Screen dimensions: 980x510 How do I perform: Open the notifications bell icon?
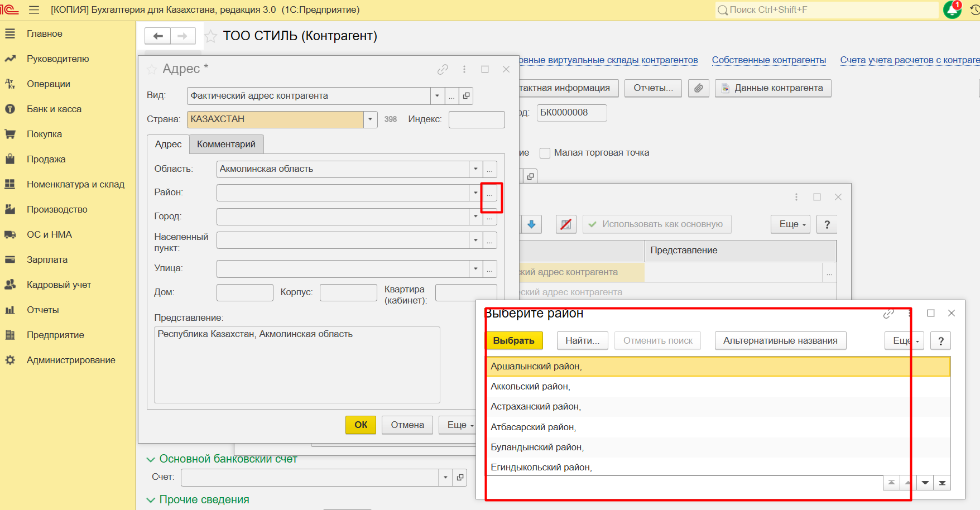952,9
